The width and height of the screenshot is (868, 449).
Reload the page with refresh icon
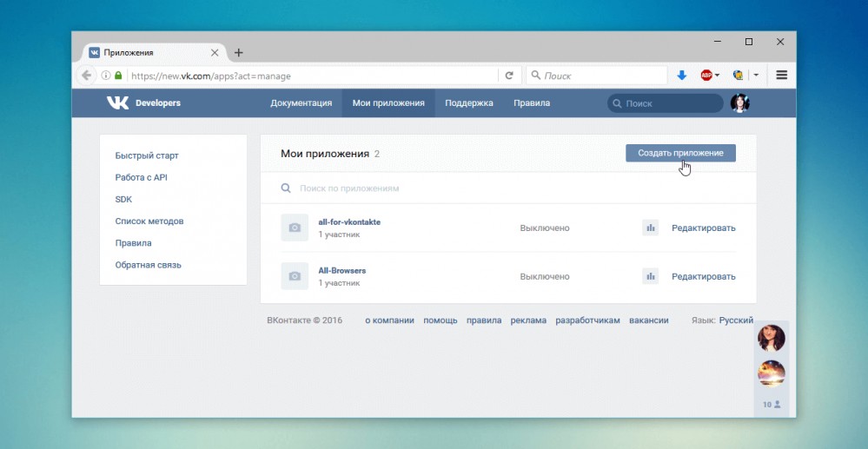[509, 76]
